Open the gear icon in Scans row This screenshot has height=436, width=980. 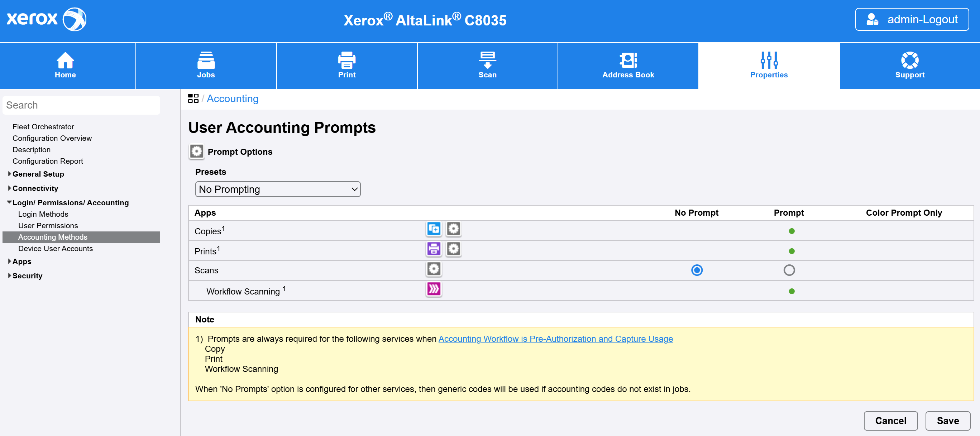point(434,269)
